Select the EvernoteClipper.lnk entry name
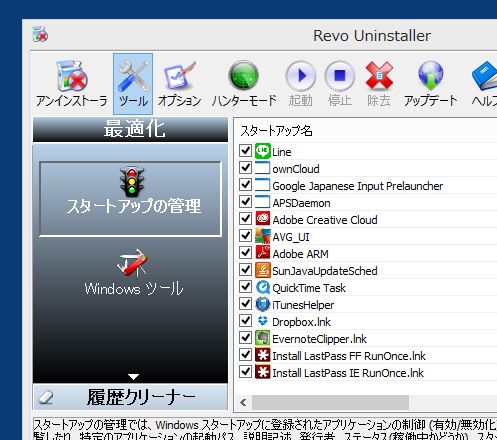 [x=319, y=339]
